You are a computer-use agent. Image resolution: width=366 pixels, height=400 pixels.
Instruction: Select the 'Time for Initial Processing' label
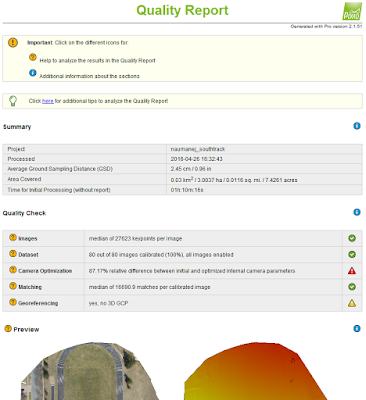point(59,190)
